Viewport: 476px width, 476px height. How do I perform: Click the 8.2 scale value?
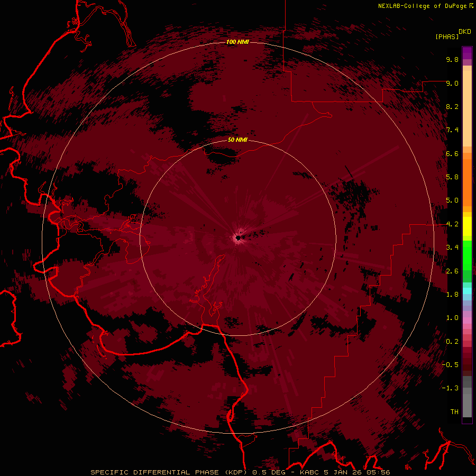(x=452, y=106)
